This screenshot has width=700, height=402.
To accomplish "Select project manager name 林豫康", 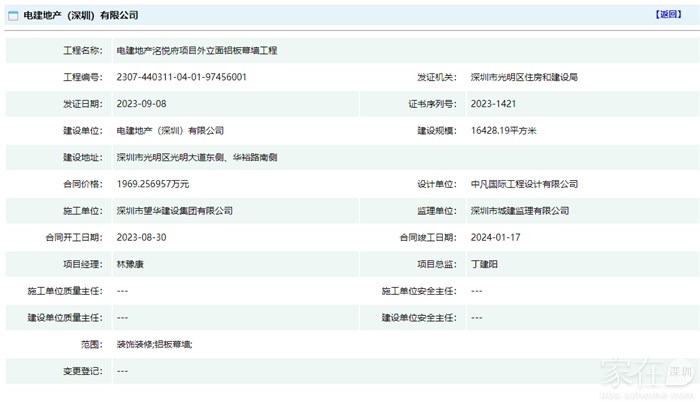I will [x=131, y=264].
